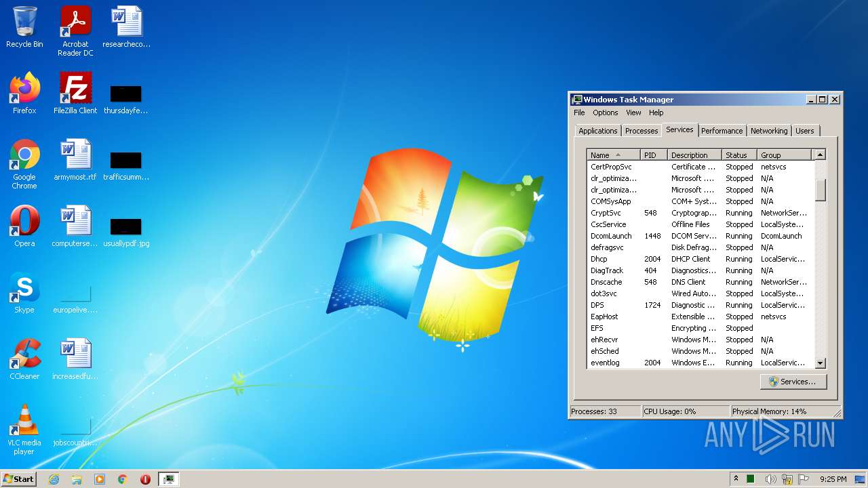868x488 pixels.
Task: Select the thursdayfe file icon
Action: [x=126, y=98]
